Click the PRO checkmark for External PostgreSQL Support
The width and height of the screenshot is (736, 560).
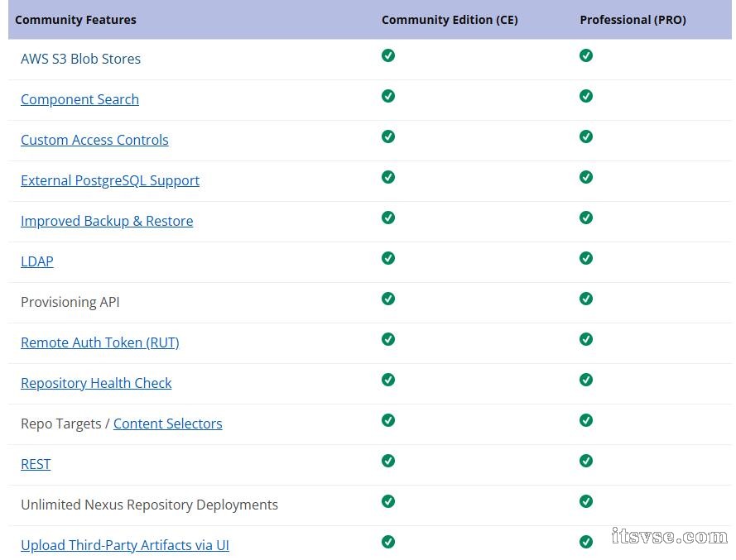[586, 177]
